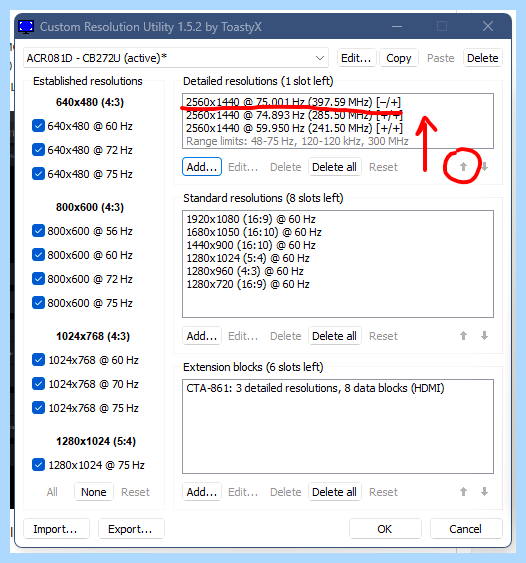Move extension block up arrow
Screen dimensions: 526x563
coord(463,492)
